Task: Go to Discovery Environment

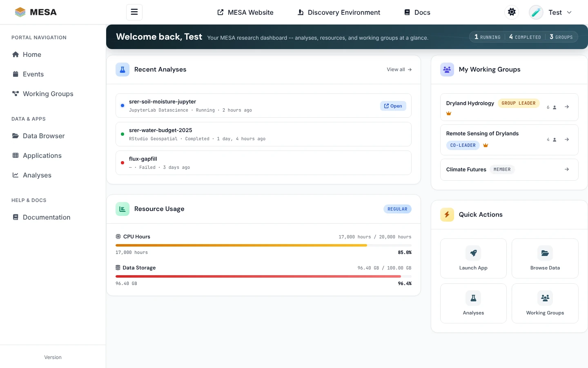Action: click(x=339, y=12)
